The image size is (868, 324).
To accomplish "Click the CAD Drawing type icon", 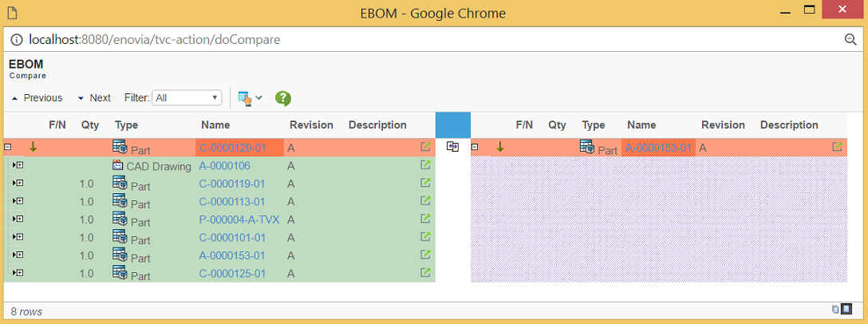I will point(119,166).
